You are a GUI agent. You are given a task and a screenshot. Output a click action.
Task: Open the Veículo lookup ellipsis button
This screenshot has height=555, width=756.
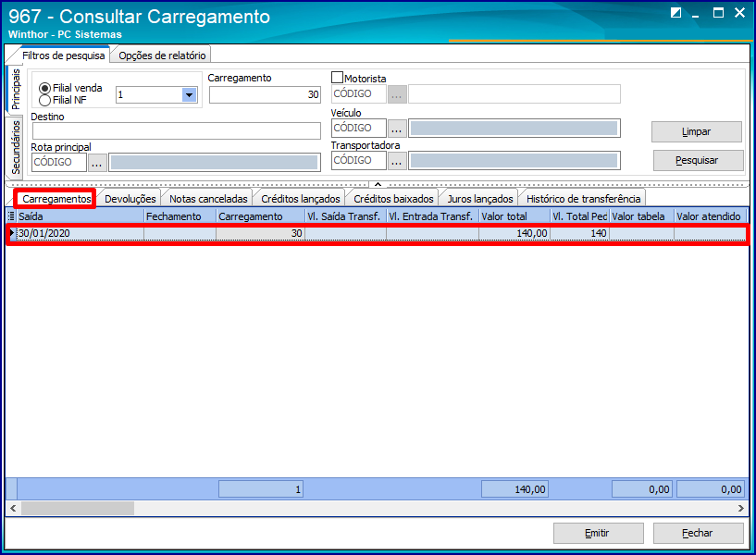pos(396,129)
